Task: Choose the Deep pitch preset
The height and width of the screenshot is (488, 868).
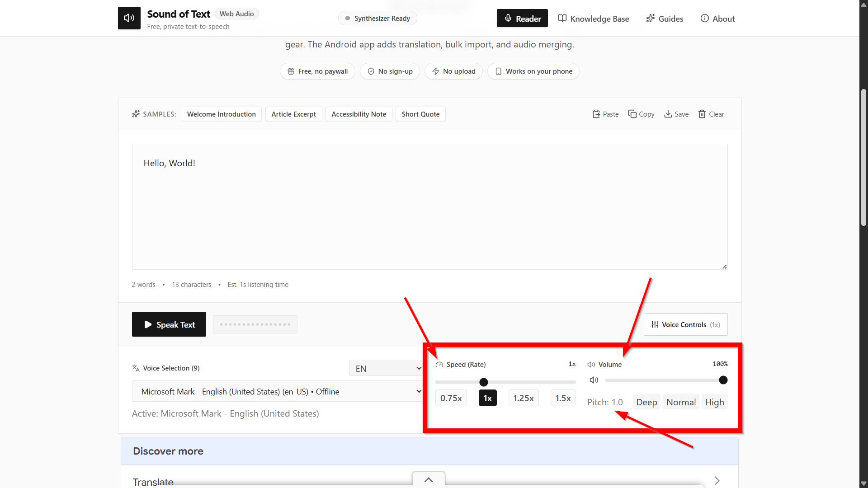Action: [x=646, y=402]
